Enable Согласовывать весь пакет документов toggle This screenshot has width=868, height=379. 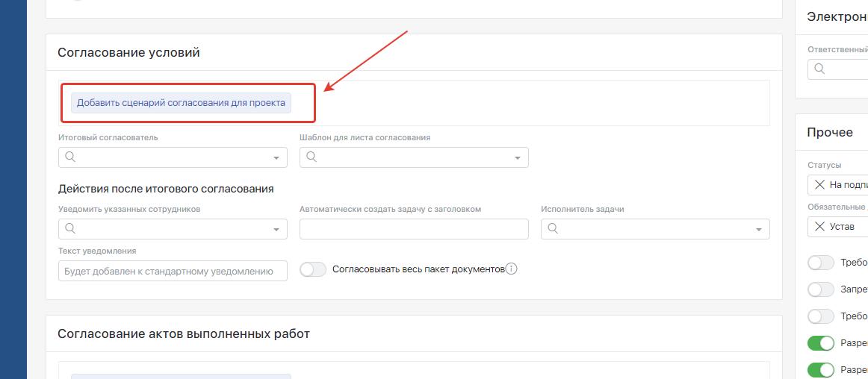point(313,270)
